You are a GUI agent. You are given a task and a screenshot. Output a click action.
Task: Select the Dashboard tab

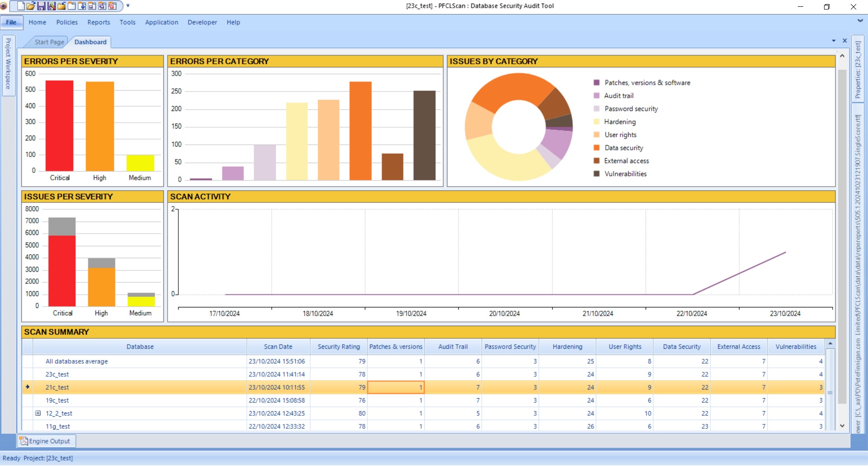pos(90,42)
